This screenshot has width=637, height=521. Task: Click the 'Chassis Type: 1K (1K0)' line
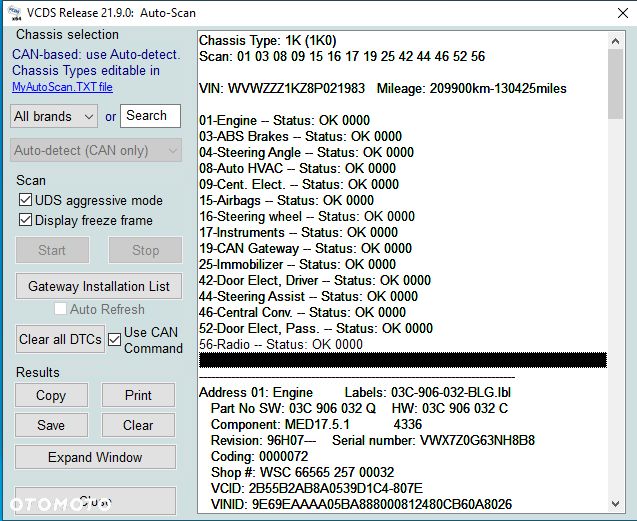(x=268, y=40)
